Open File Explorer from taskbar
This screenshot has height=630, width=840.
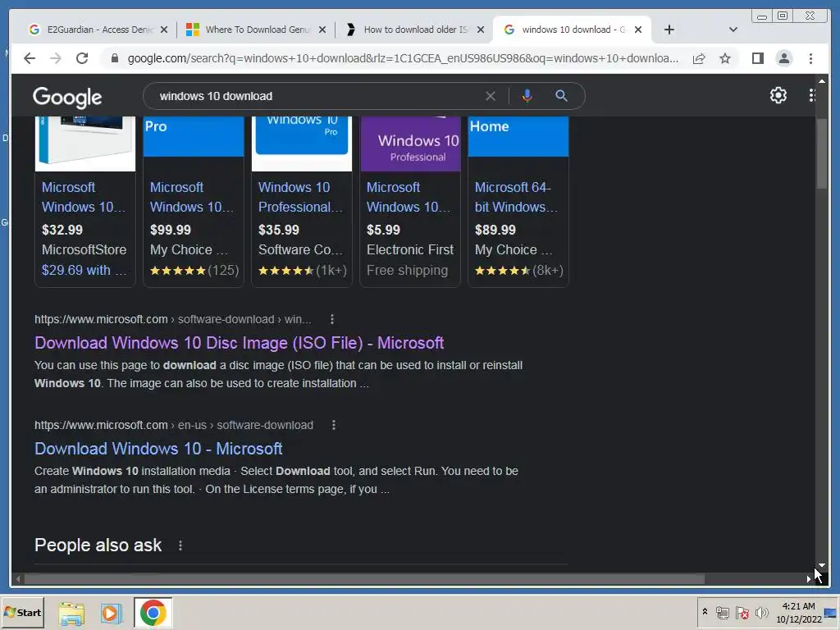point(71,614)
